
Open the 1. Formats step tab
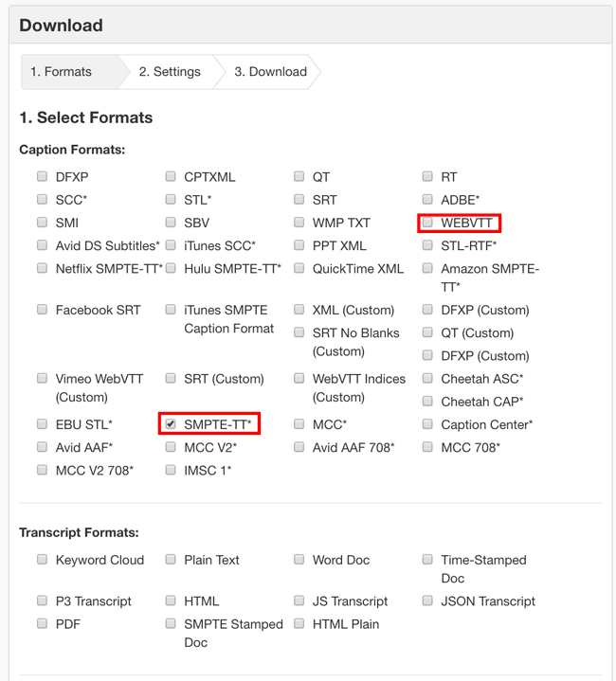[x=62, y=72]
